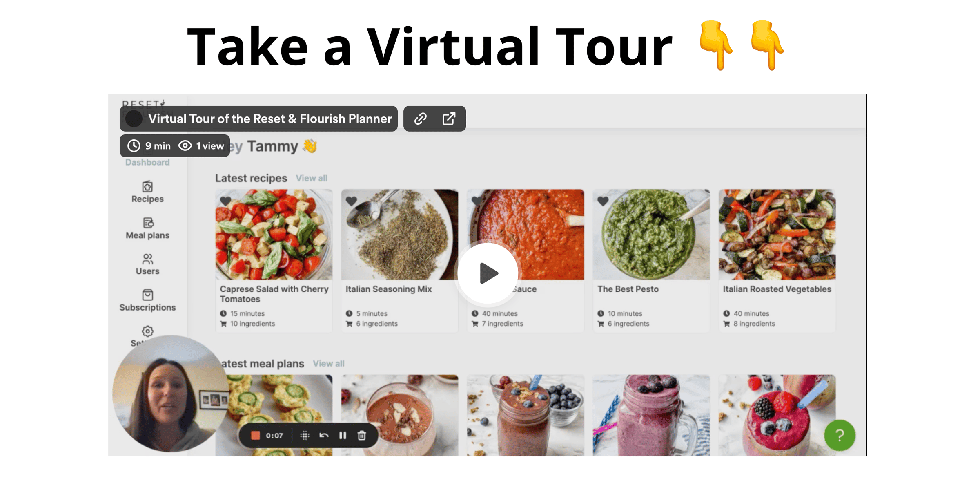Play the virtual tour video
This screenshot has height=501, width=980.
[488, 273]
